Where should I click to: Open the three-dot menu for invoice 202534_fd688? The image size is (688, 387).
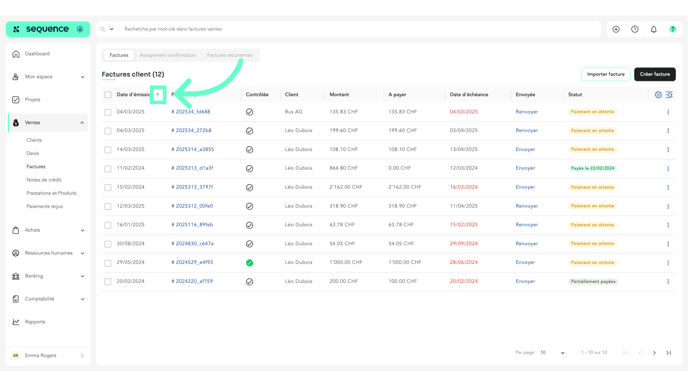pyautogui.click(x=668, y=112)
